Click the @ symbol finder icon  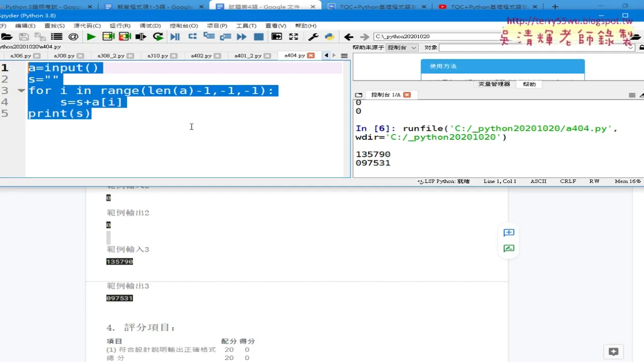(73, 37)
